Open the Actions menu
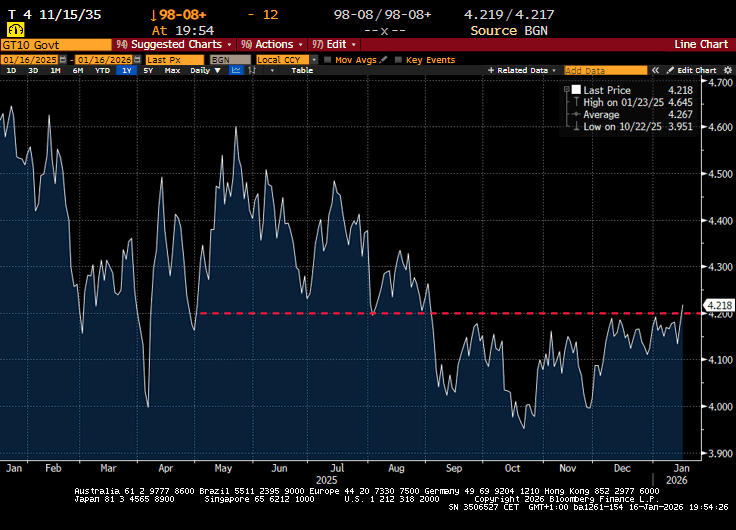This screenshot has width=736, height=530. tap(273, 44)
